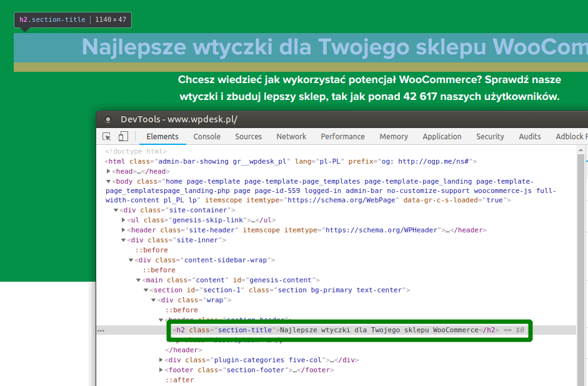This screenshot has height=386, width=588.
Task: Click the three dots beside the h2 row
Action: 101,330
